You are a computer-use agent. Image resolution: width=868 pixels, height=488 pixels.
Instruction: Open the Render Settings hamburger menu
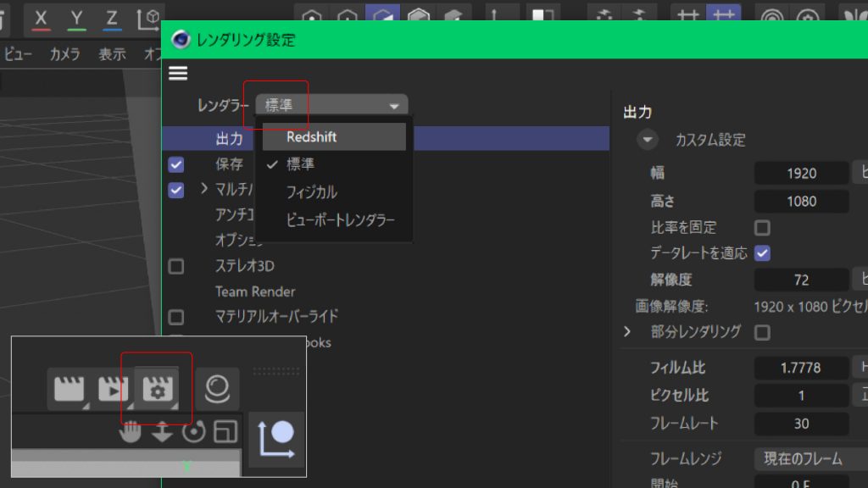click(x=178, y=73)
